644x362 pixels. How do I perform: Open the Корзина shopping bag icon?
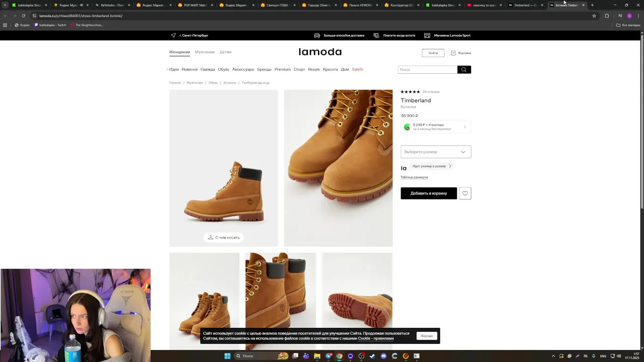(x=453, y=53)
